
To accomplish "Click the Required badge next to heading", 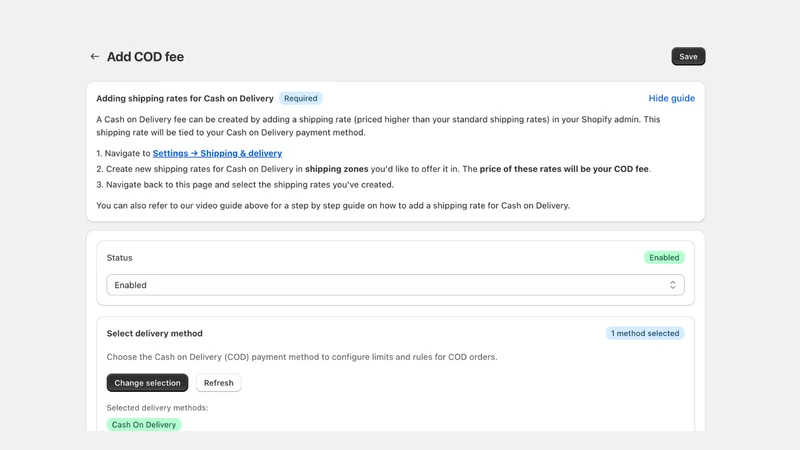I will click(301, 98).
